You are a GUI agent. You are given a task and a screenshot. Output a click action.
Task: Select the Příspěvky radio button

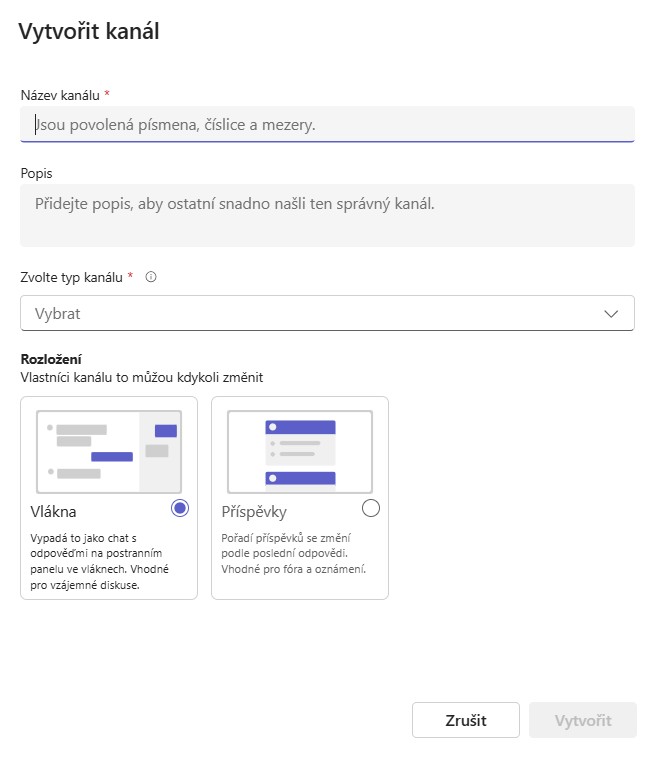pyautogui.click(x=371, y=508)
